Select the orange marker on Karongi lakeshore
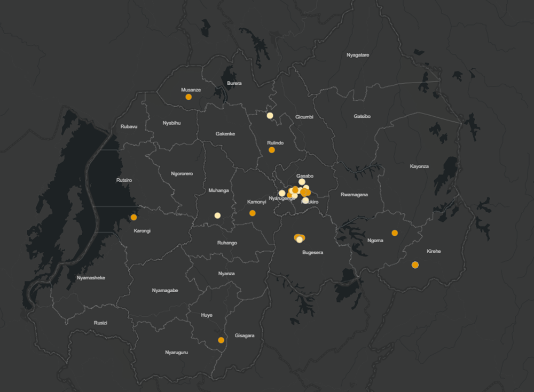 point(133,217)
